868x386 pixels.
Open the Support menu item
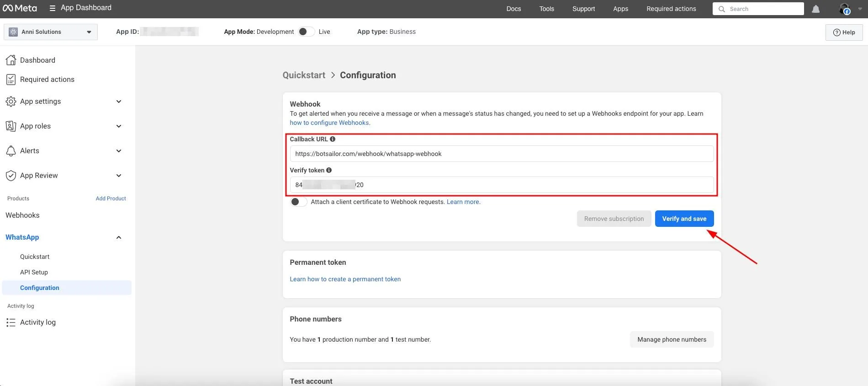[x=583, y=9]
